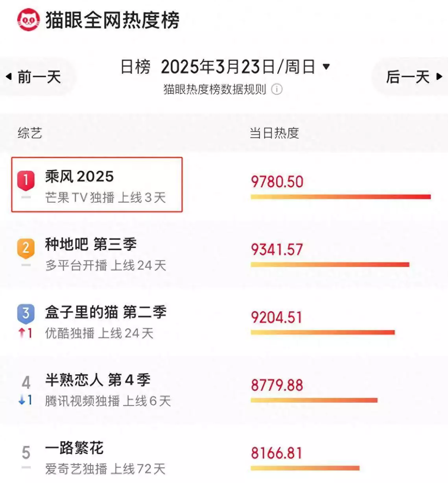This screenshot has height=483, width=448.
Task: Go to previous day with 前一天
Action: 35,77
